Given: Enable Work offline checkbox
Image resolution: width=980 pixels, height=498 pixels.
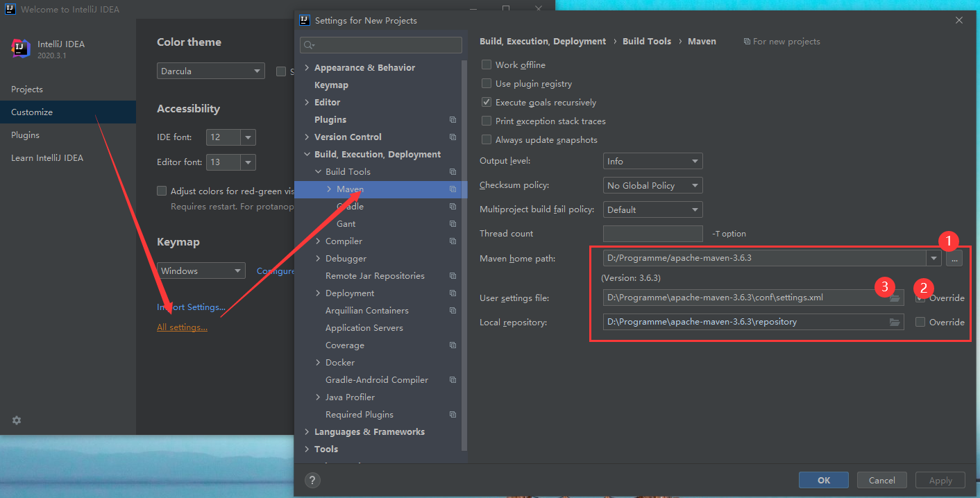Looking at the screenshot, I should tap(487, 65).
